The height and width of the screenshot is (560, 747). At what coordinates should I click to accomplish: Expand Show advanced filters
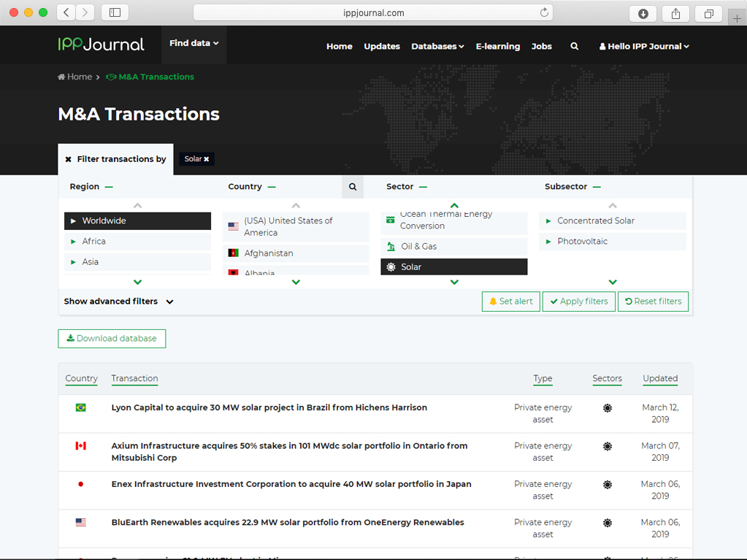pos(119,302)
